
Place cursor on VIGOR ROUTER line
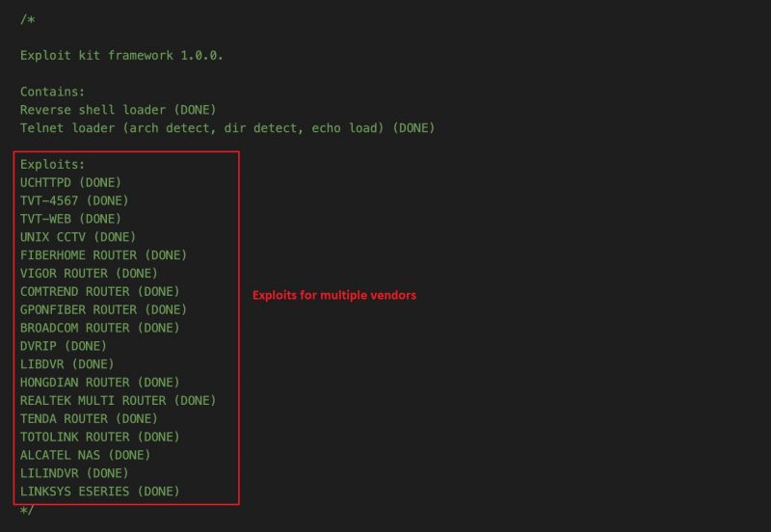pos(91,273)
